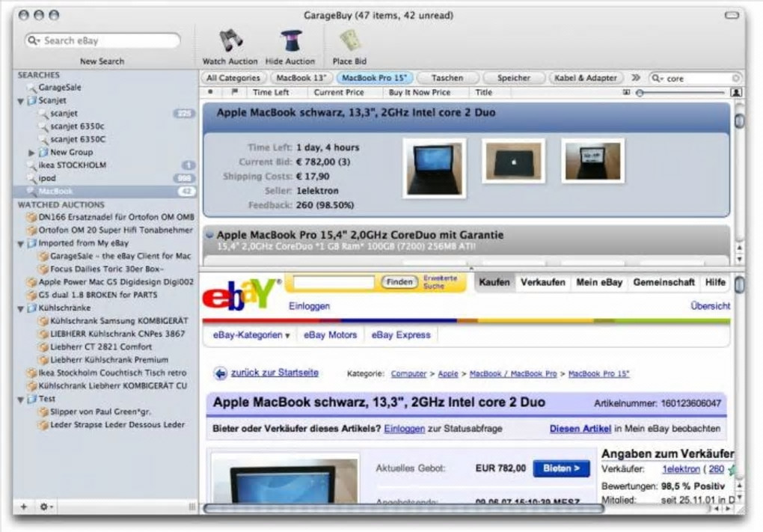Open the Diesen Artikel watch link
The image size is (763, 532).
point(580,429)
